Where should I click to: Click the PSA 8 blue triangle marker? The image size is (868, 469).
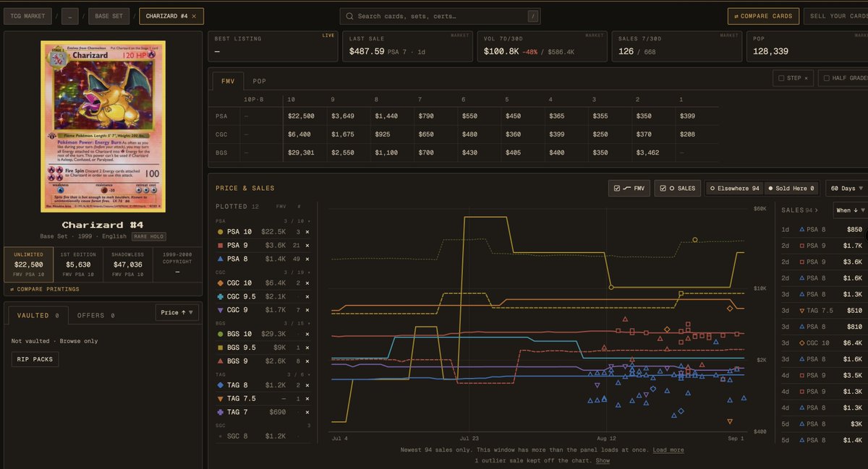tap(221, 258)
